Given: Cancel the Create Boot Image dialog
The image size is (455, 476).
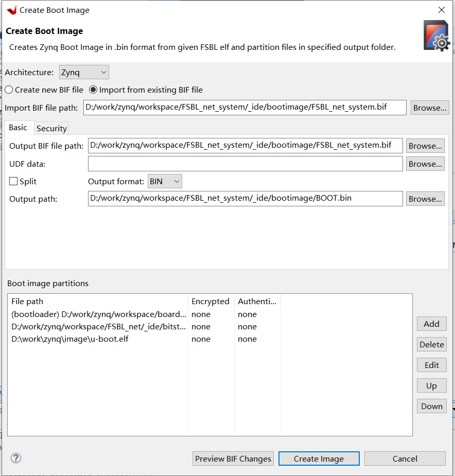Looking at the screenshot, I should (405, 459).
